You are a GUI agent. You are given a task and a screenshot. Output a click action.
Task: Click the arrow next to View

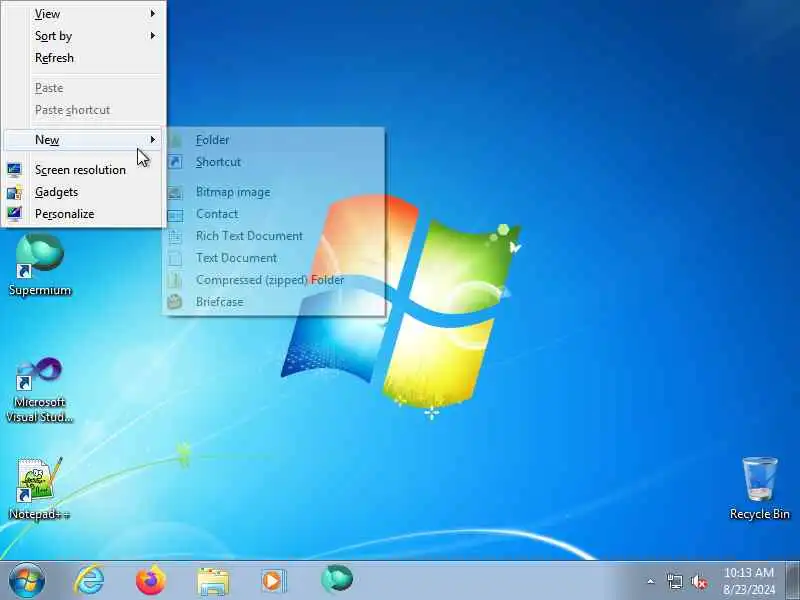[153, 14]
